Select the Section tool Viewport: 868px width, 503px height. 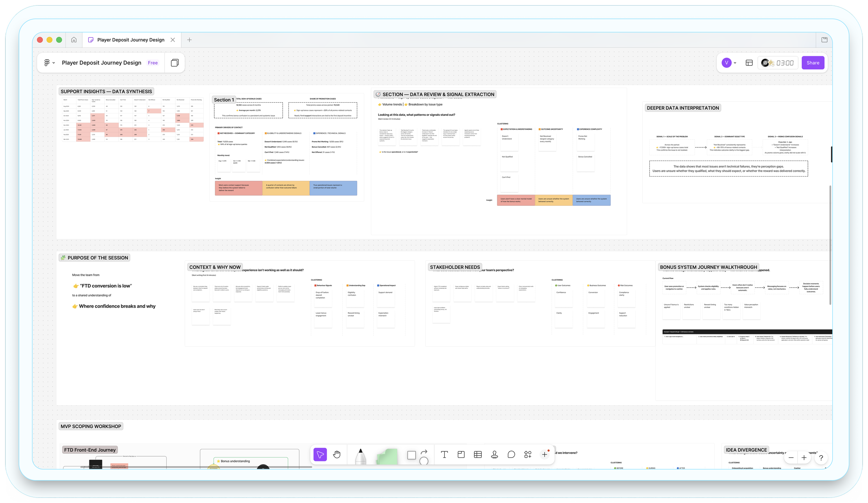click(x=461, y=454)
